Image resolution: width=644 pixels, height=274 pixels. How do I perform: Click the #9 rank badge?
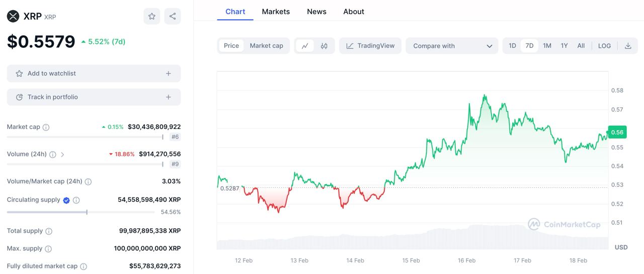175,164
